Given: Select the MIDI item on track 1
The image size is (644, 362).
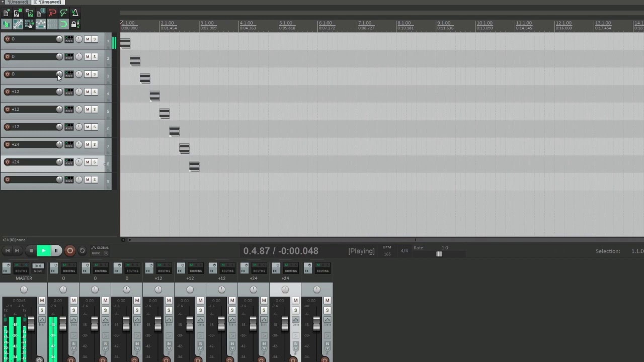Looking at the screenshot, I should pos(125,43).
